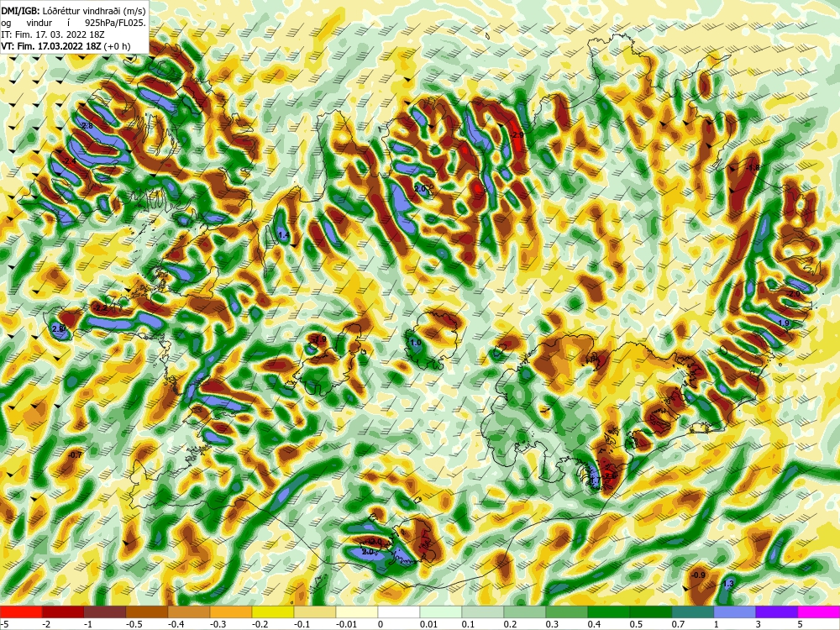
Task: Click the bright red legend swatch between -5 and -2
Action: click(x=21, y=612)
